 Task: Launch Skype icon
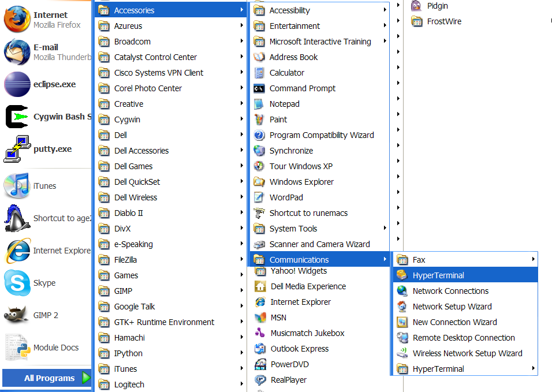click(17, 282)
